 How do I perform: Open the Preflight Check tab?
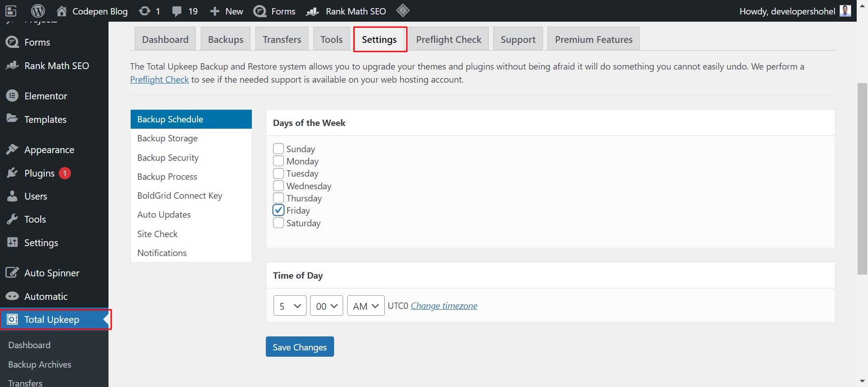[x=448, y=39]
